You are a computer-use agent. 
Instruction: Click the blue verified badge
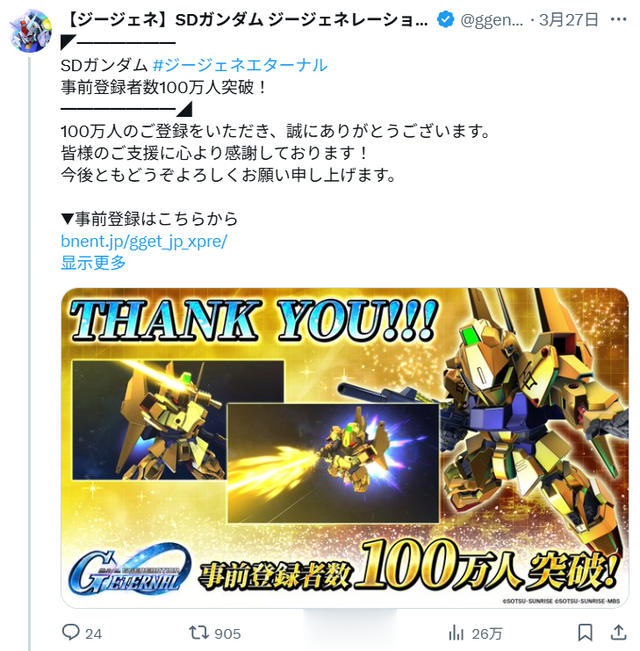coord(445,20)
